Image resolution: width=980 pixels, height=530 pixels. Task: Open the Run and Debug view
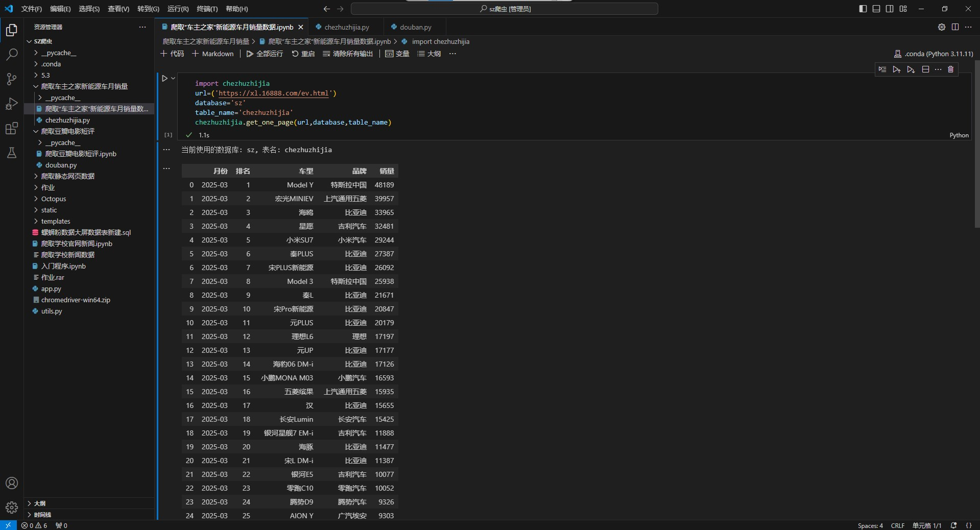click(12, 104)
